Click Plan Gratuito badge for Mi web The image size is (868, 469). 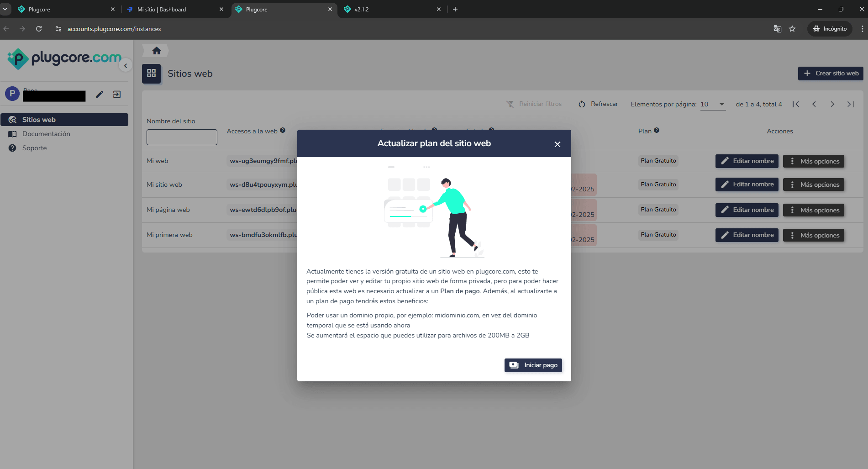pyautogui.click(x=658, y=161)
